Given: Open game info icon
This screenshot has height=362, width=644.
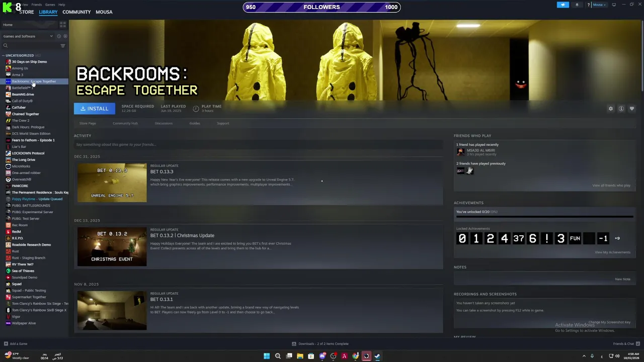Looking at the screenshot, I should click(621, 109).
